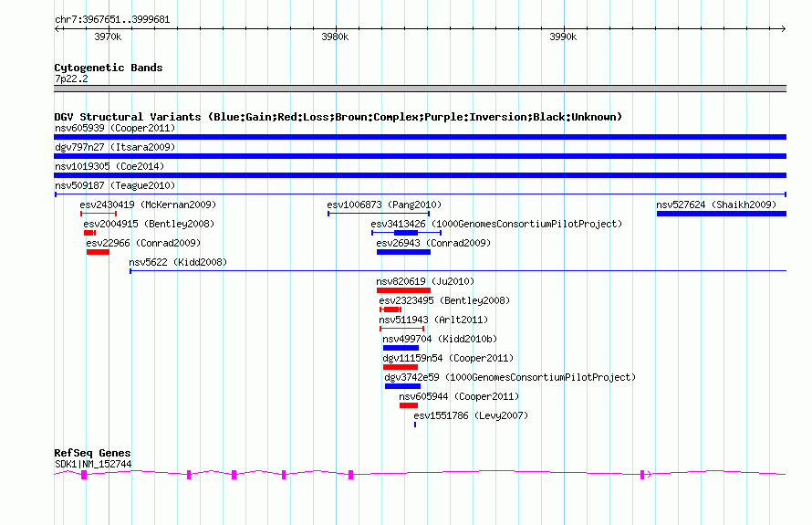Click blue bar under dgv797n27
812x525 pixels.
(420, 156)
